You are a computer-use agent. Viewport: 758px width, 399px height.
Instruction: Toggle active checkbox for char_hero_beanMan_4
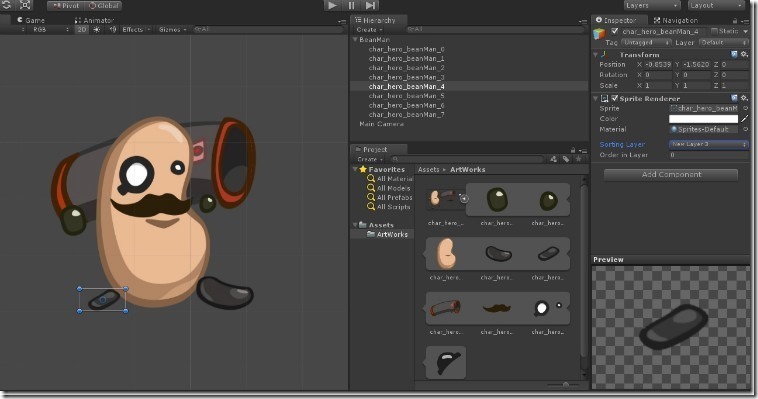(x=614, y=31)
